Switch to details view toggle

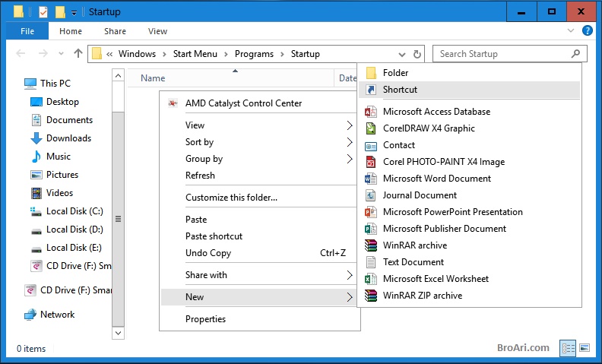[x=568, y=348]
